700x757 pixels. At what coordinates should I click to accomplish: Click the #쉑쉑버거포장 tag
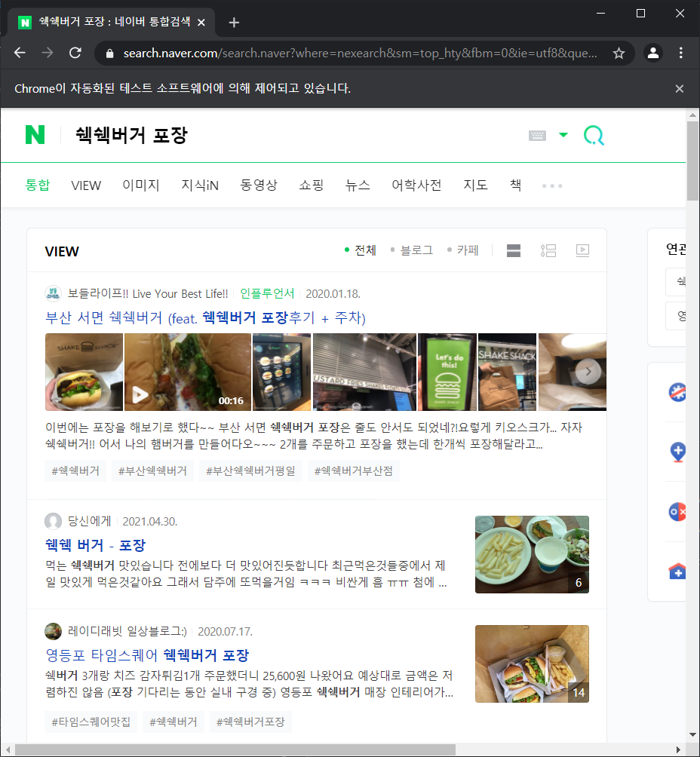click(250, 722)
